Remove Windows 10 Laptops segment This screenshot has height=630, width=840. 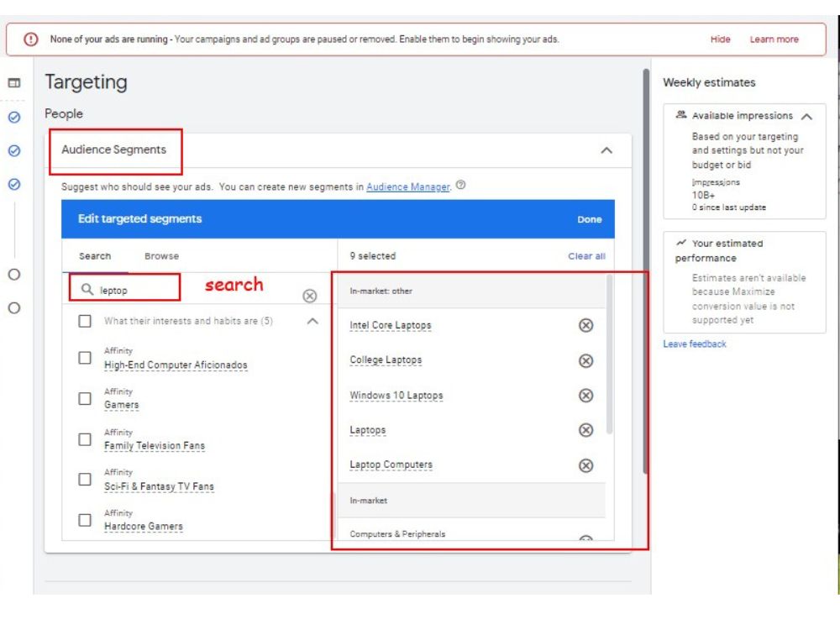click(x=586, y=396)
